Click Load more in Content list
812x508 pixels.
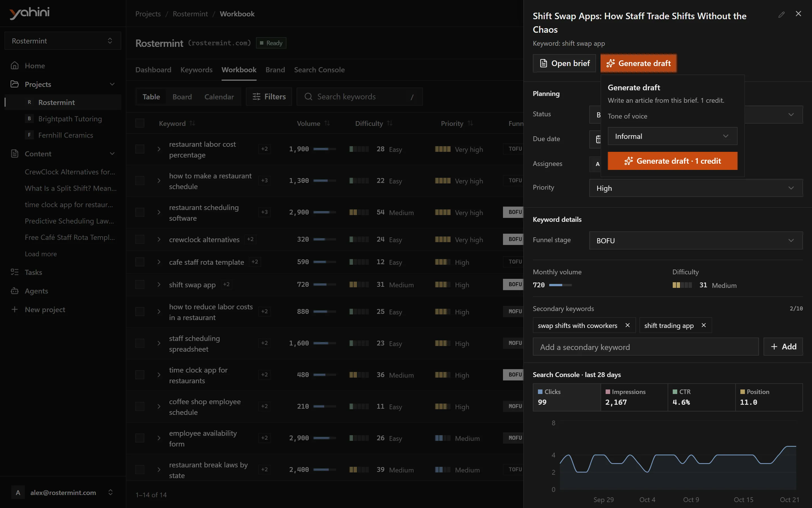point(41,254)
